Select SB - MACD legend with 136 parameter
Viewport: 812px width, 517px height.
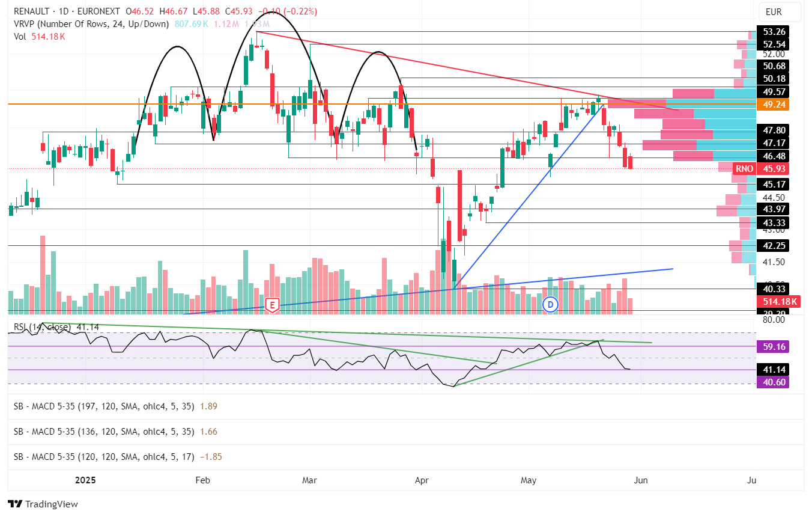pos(104,432)
